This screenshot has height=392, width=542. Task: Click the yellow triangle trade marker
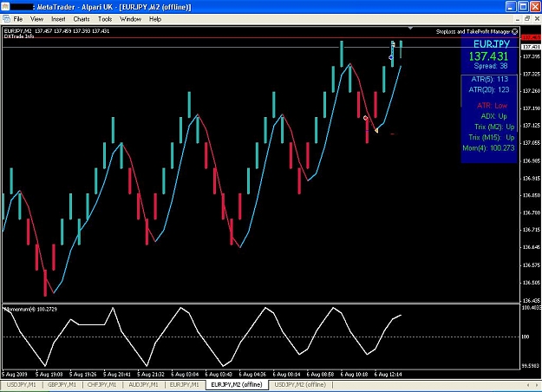(376, 130)
